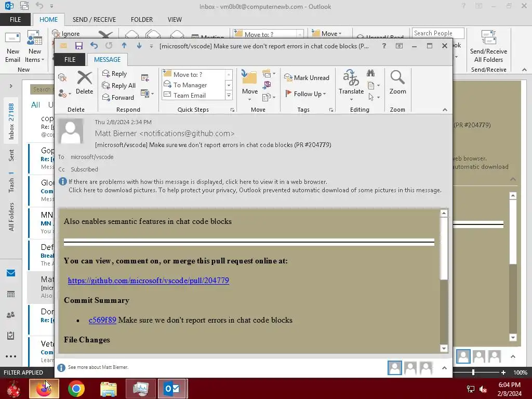The height and width of the screenshot is (399, 532).
Task: Switch to the FOLDER tab
Action: pos(141,20)
